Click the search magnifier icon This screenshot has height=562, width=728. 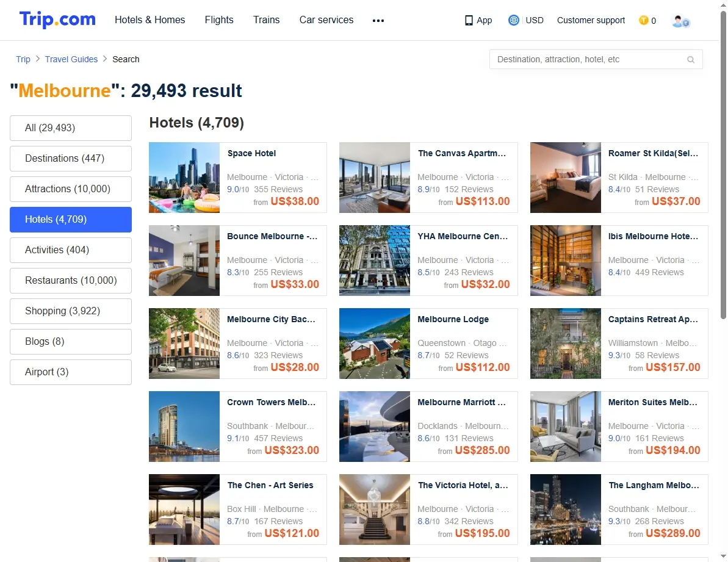[x=691, y=59]
